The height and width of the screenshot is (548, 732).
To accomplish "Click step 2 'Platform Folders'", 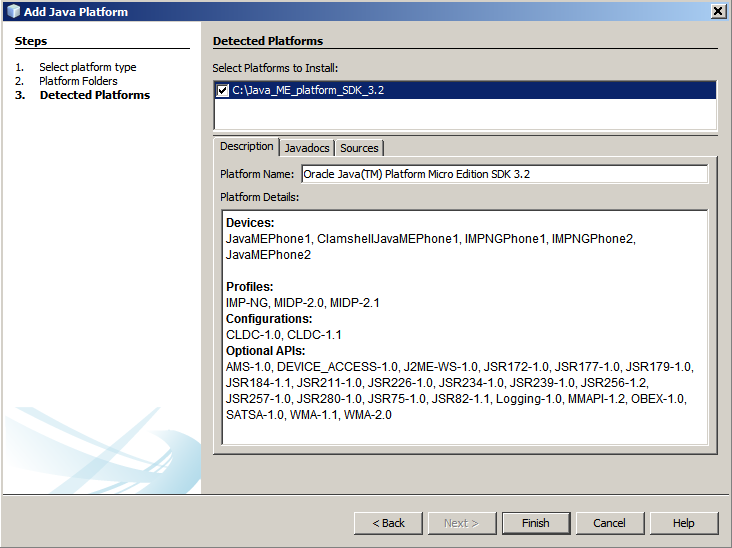I will click(x=78, y=81).
